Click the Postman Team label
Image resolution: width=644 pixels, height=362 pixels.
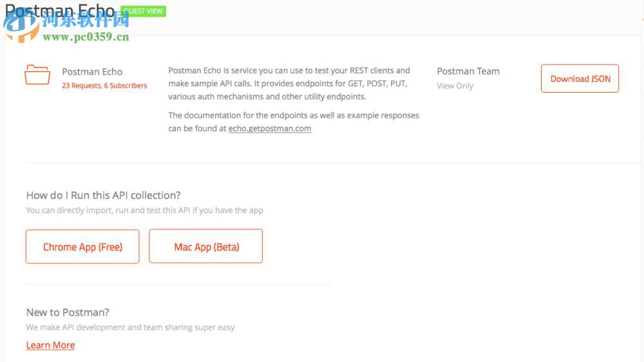point(468,71)
